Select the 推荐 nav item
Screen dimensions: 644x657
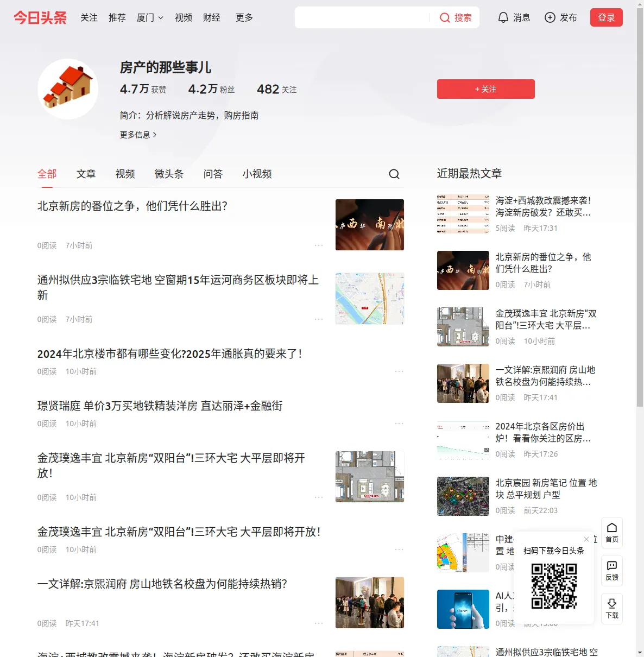(117, 17)
